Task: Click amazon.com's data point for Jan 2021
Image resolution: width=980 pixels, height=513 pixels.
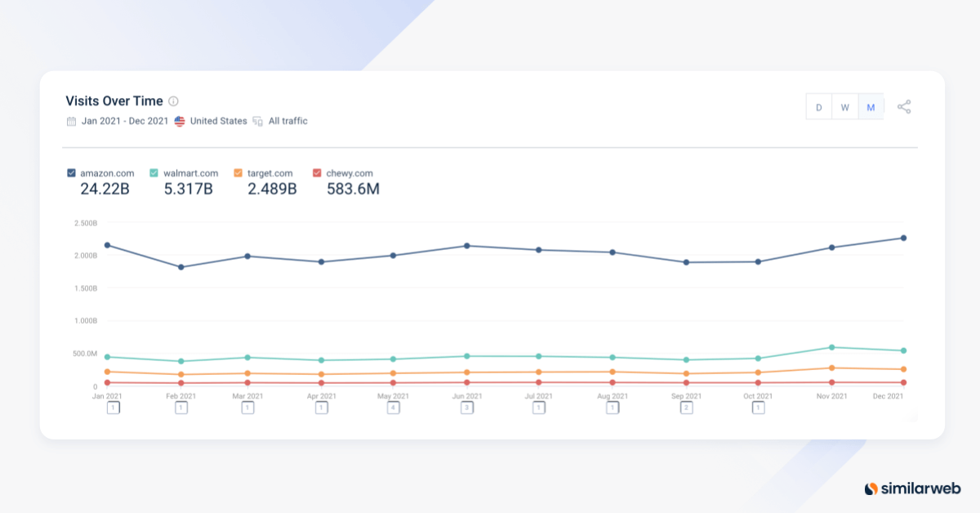Action: point(107,245)
